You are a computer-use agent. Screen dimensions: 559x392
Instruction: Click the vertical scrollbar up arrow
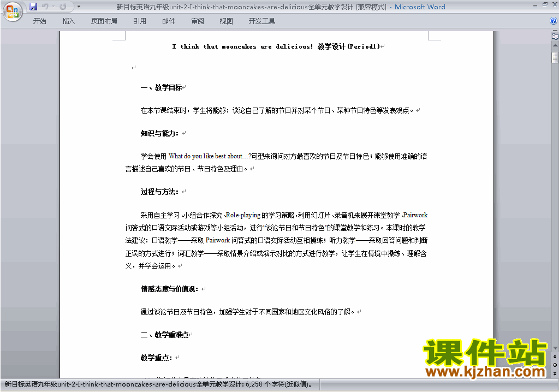[x=555, y=46]
